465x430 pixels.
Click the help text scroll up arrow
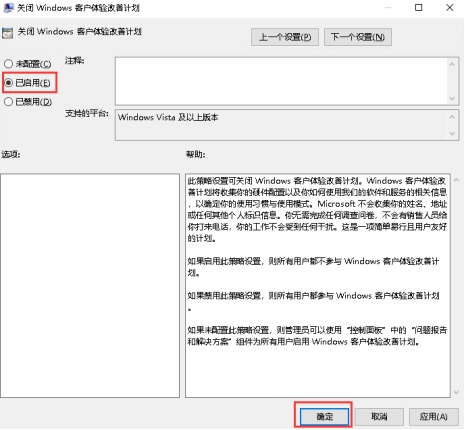456,180
